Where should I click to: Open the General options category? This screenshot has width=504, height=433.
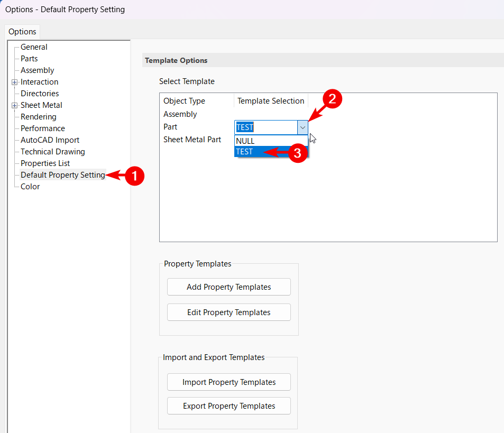point(34,47)
